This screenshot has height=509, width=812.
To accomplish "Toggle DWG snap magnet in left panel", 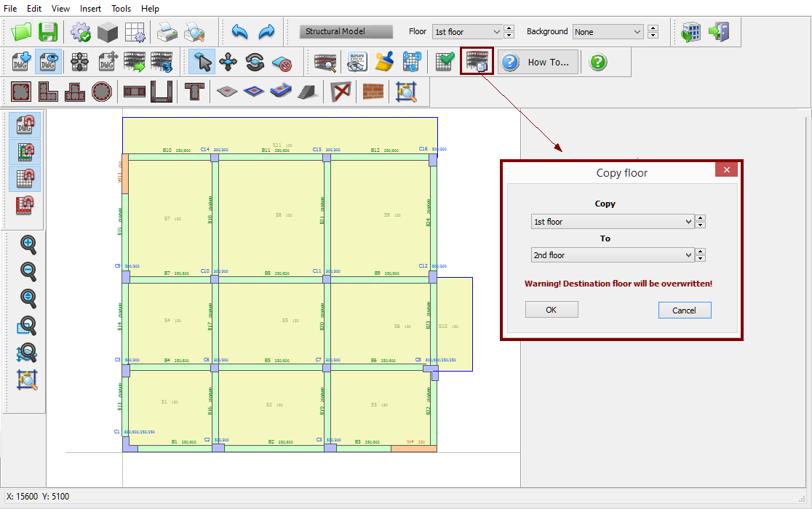I will click(x=25, y=125).
